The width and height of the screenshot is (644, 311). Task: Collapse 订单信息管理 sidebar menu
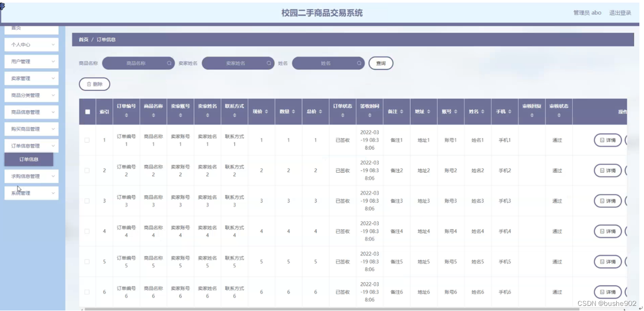31,146
